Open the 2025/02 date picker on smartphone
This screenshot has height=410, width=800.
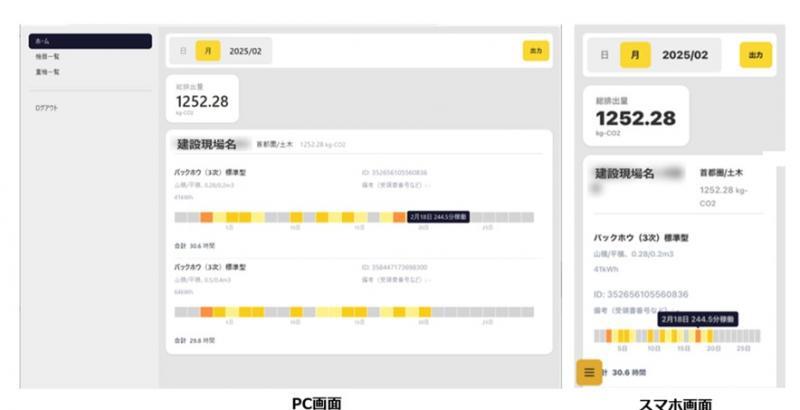[x=685, y=55]
